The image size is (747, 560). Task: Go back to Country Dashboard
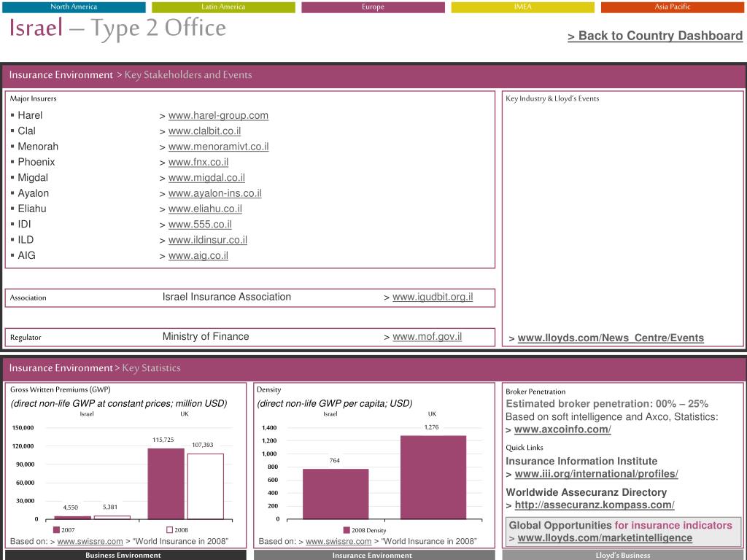655,36
